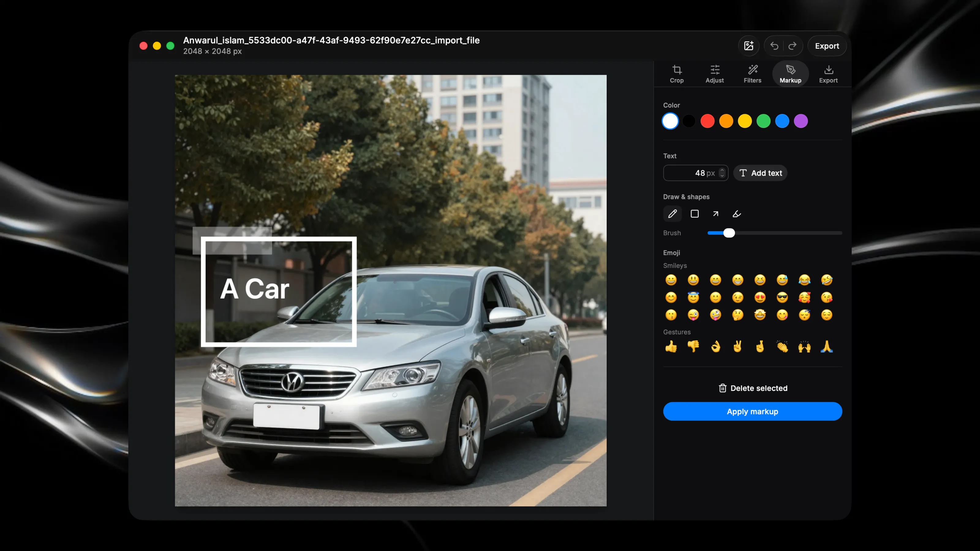Undo the last action
Image resolution: width=980 pixels, height=551 pixels.
(774, 46)
